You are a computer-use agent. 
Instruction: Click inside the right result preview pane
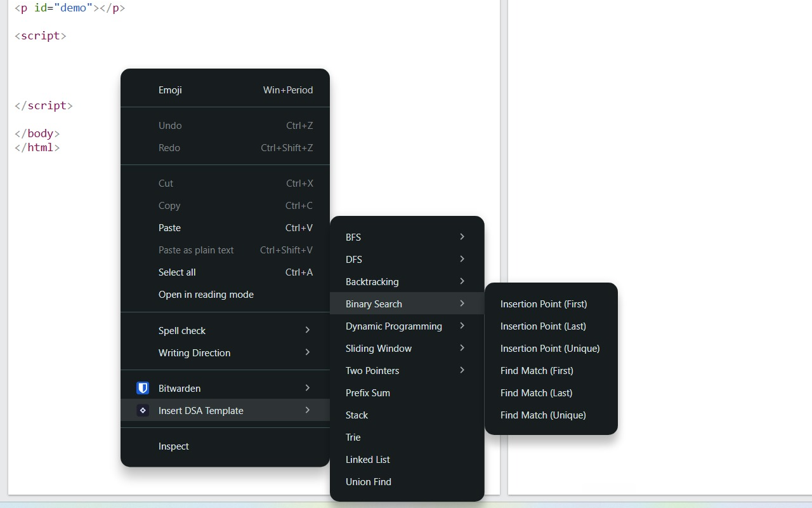pyautogui.click(x=660, y=247)
